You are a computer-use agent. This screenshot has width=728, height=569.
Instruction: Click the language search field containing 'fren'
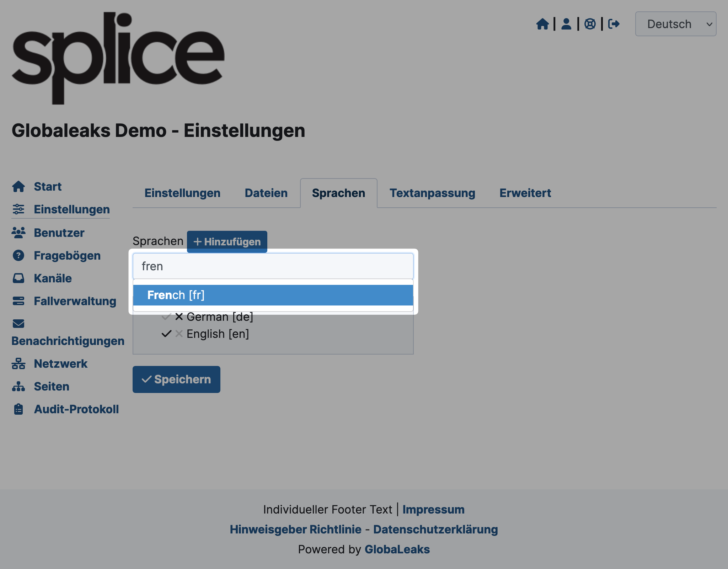(x=273, y=266)
